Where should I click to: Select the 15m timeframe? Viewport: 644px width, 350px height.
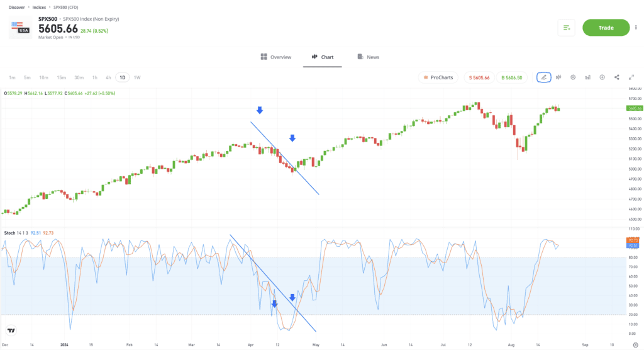[x=61, y=77]
